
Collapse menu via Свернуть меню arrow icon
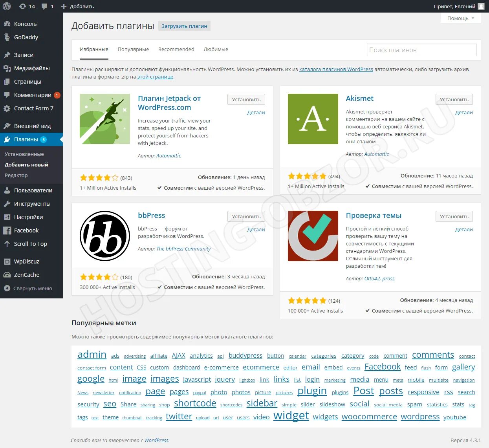pyautogui.click(x=7, y=288)
